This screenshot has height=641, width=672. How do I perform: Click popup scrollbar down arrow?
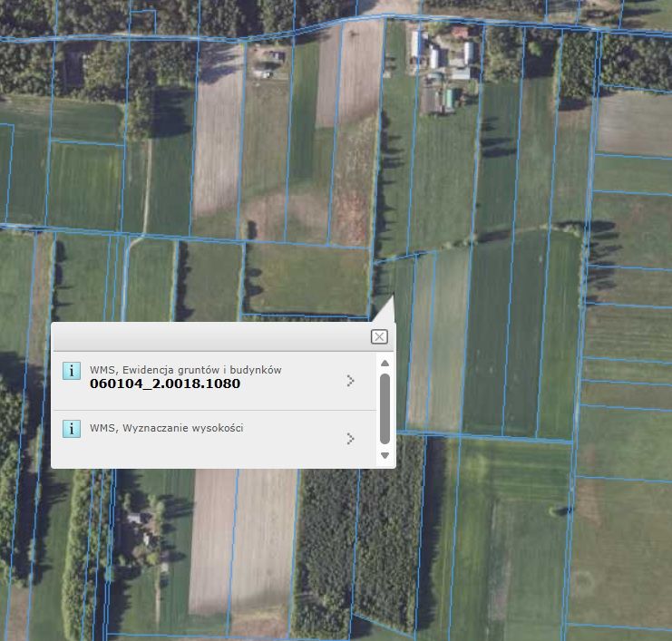[385, 455]
